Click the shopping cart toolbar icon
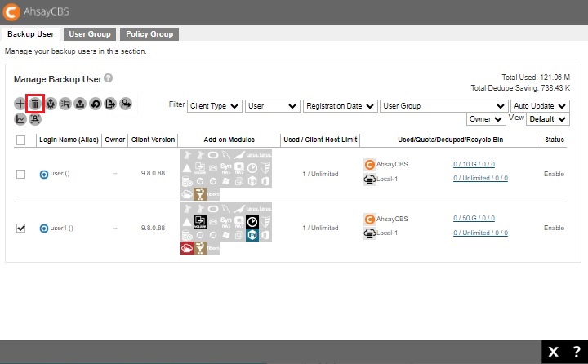588x364 pixels. click(x=65, y=104)
